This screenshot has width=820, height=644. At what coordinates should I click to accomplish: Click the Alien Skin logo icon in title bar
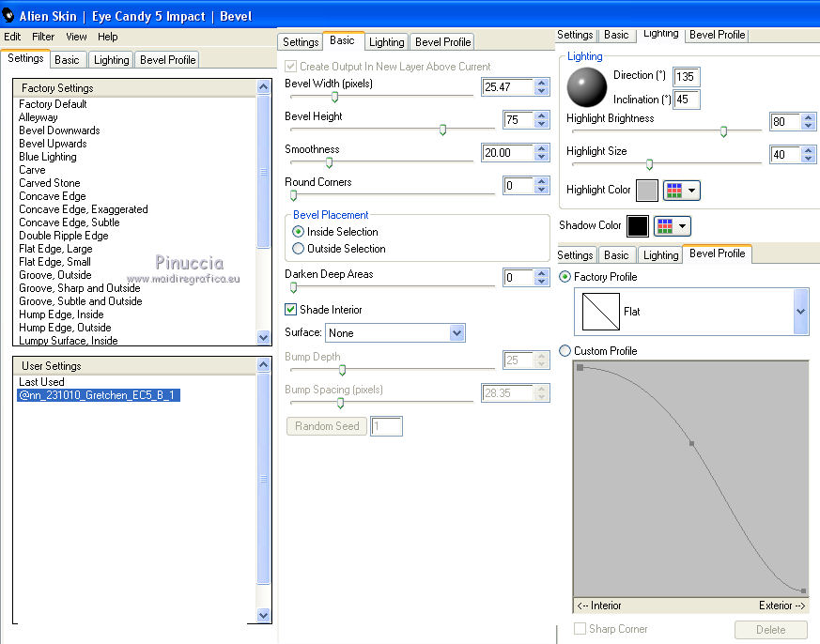(x=8, y=16)
